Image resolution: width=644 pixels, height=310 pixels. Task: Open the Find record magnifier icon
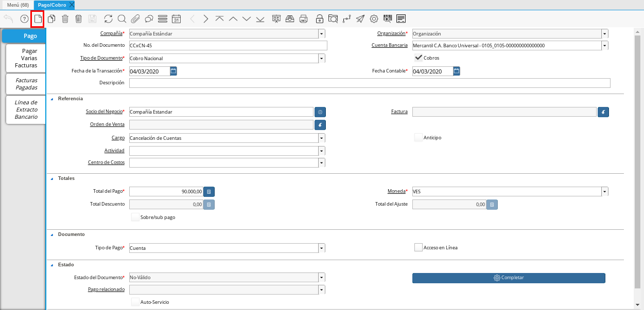pyautogui.click(x=122, y=19)
